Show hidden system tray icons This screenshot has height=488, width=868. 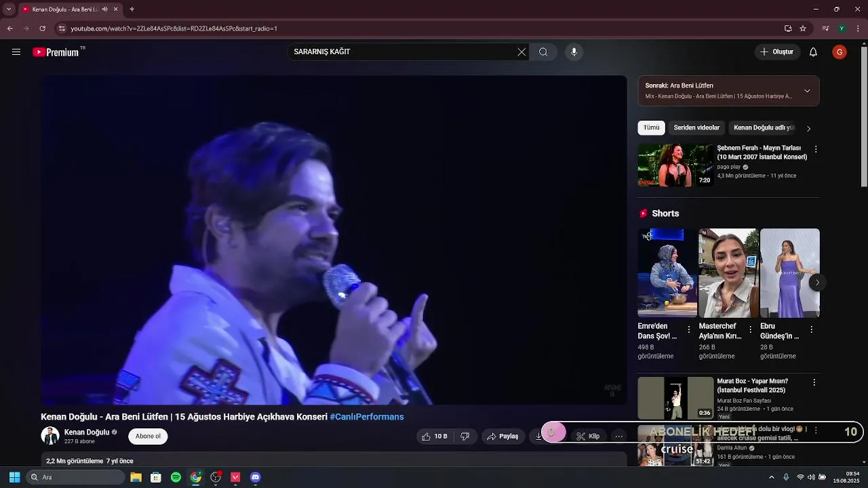pos(771,477)
